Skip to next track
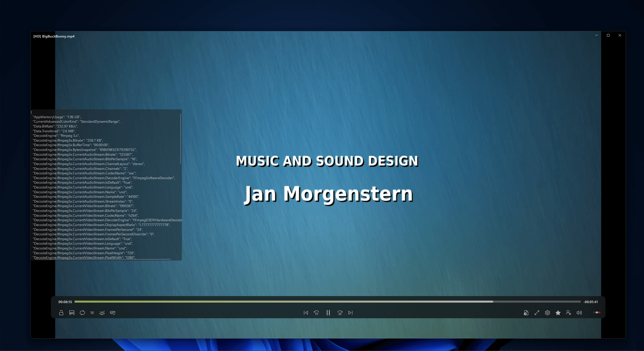 pyautogui.click(x=350, y=313)
